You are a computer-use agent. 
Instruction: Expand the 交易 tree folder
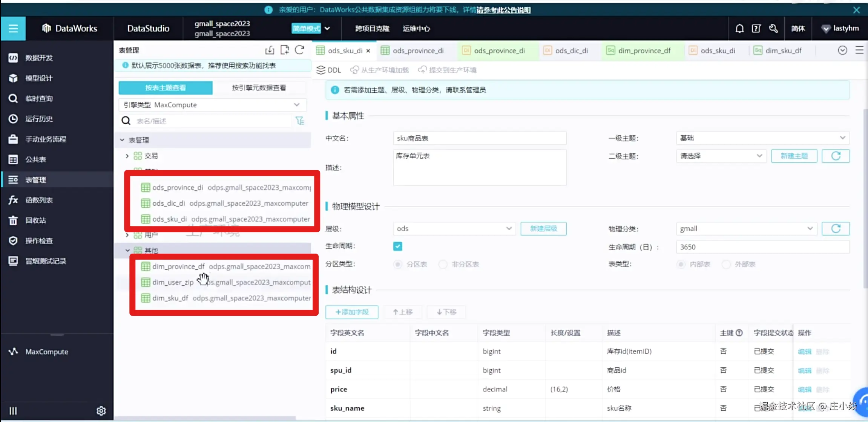127,156
